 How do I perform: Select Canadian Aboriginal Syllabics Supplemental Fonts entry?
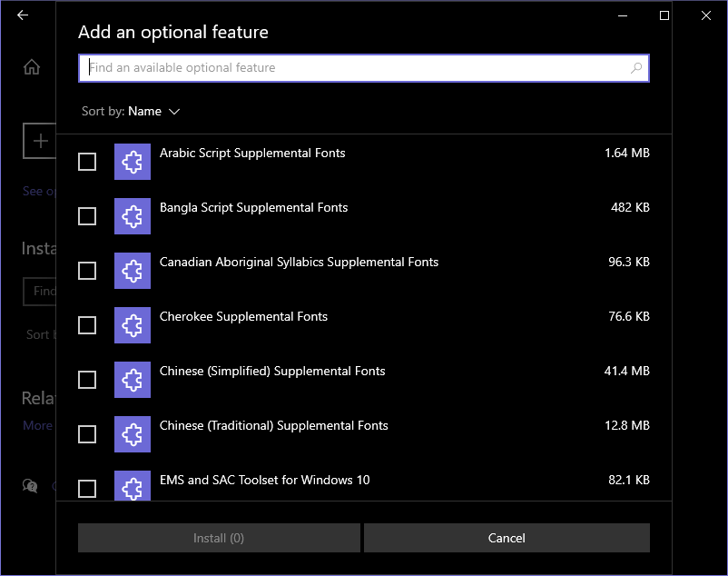pyautogui.click(x=299, y=262)
